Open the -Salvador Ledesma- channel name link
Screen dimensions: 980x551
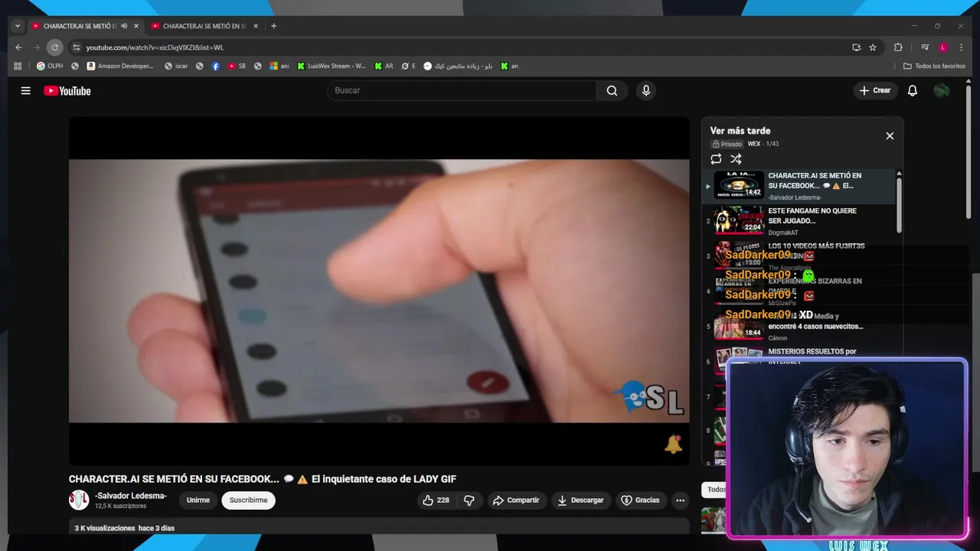pyautogui.click(x=131, y=496)
